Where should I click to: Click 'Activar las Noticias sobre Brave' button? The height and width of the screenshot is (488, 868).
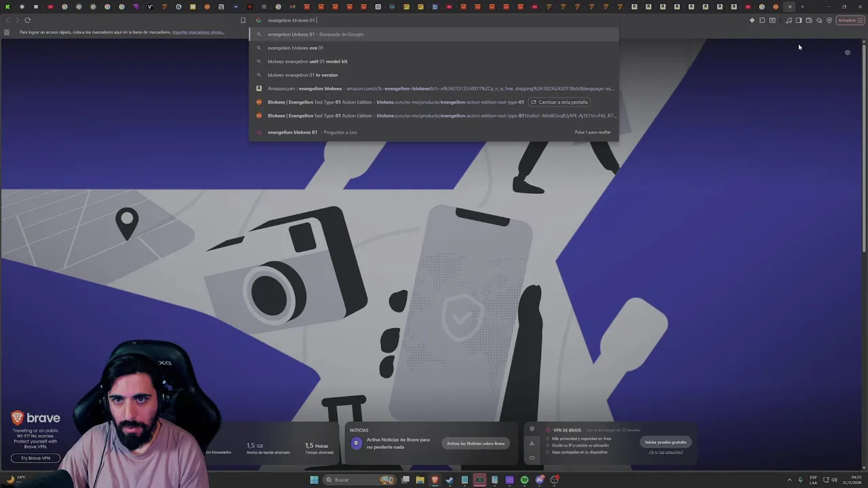pos(475,443)
